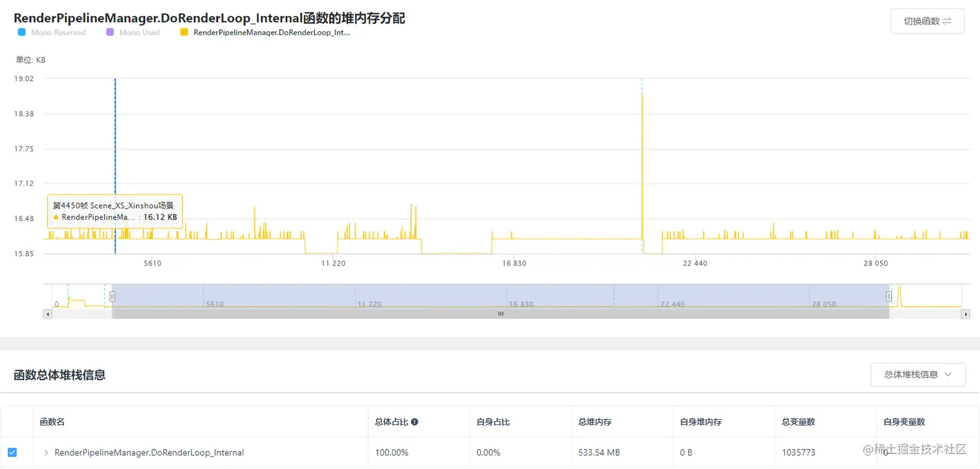Click the info icon beside 总体占比 column header
The image size is (980, 469).
coord(414,421)
